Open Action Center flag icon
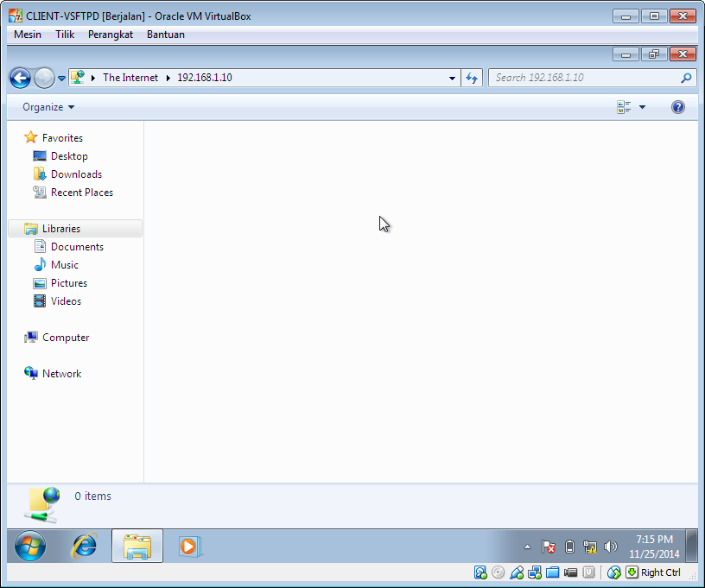The height and width of the screenshot is (588, 705). pyautogui.click(x=548, y=547)
